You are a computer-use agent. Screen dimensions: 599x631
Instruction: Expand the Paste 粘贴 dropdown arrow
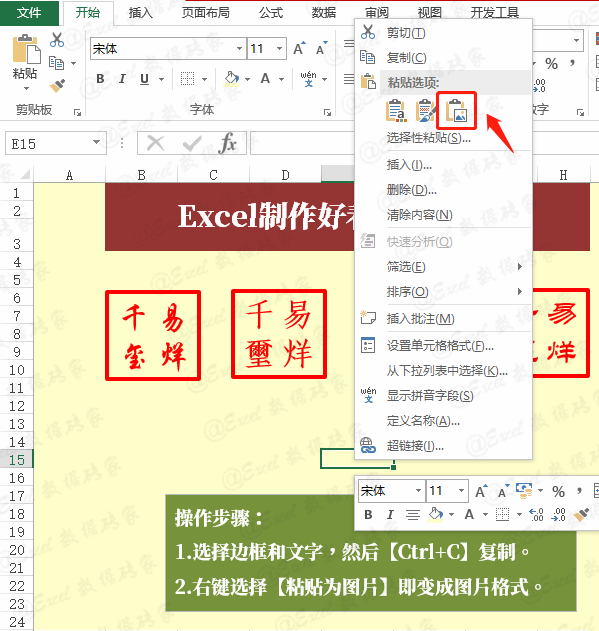[x=27, y=89]
